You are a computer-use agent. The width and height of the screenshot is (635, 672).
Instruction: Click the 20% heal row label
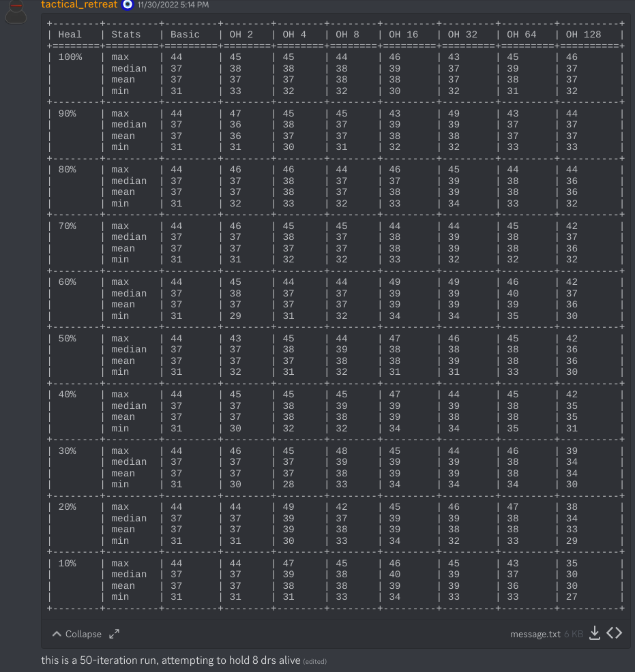(x=67, y=506)
